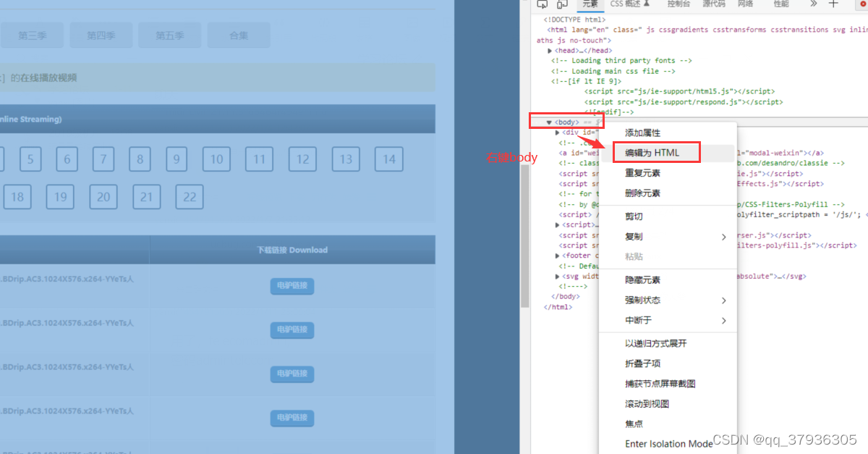
Task: Pick episode 8 button
Action: pyautogui.click(x=140, y=159)
